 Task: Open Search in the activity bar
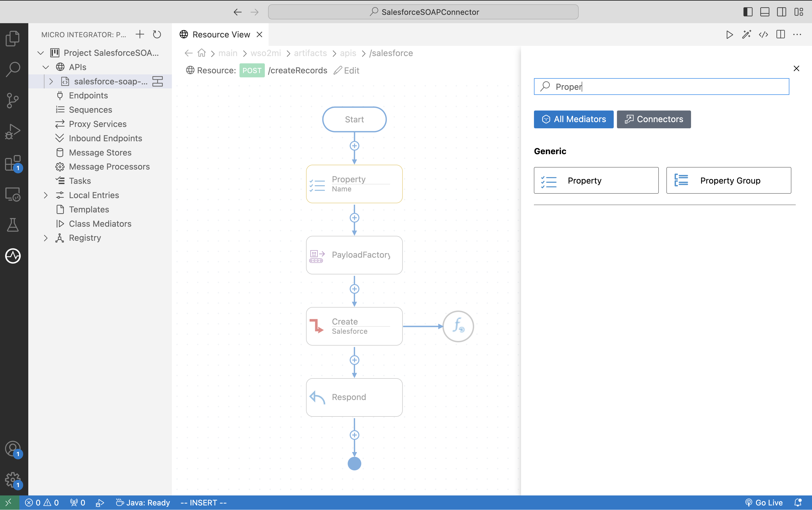click(13, 69)
